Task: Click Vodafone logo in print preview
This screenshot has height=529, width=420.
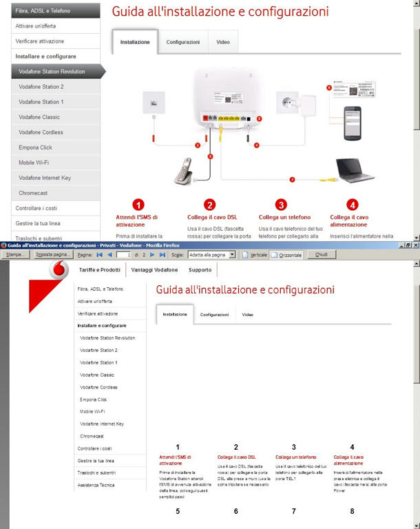Action: [x=59, y=269]
